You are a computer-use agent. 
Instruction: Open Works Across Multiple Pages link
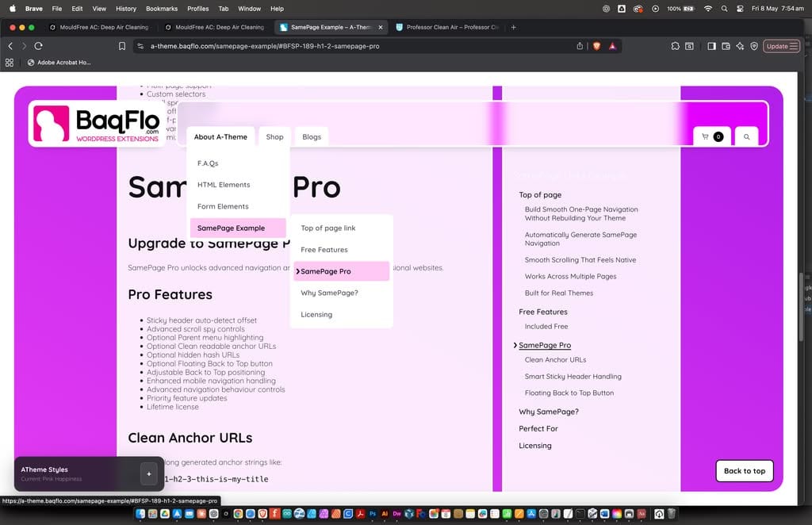(570, 277)
